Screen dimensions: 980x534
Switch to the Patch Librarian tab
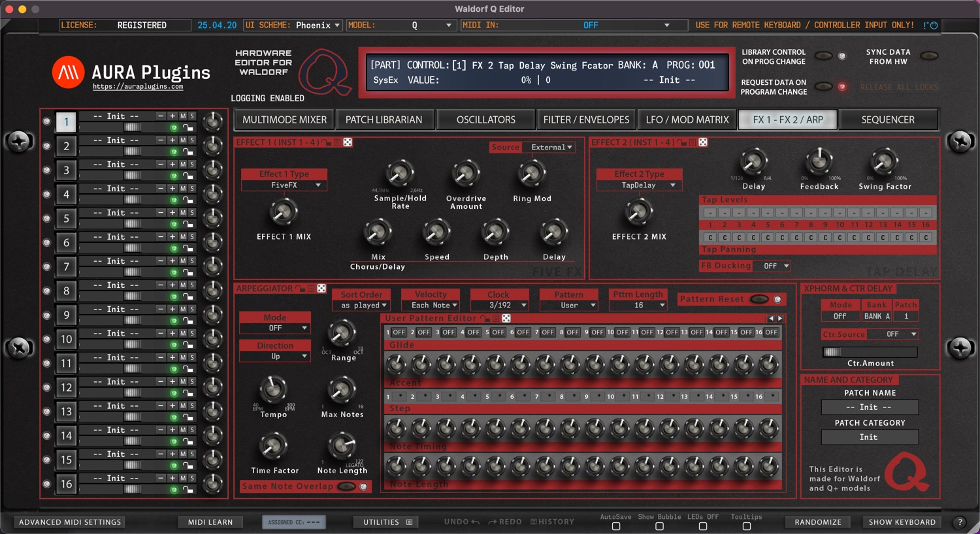click(384, 120)
